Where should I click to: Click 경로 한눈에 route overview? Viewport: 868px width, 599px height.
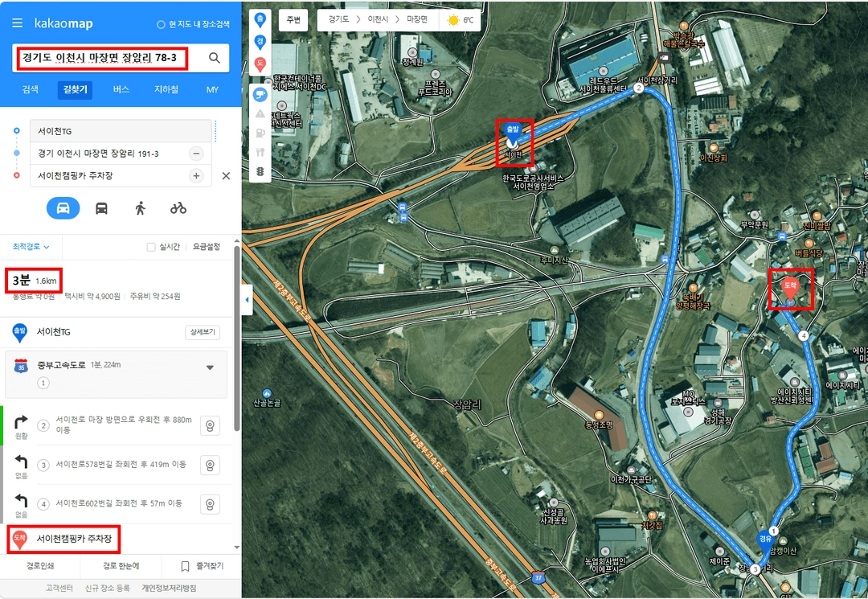click(121, 566)
